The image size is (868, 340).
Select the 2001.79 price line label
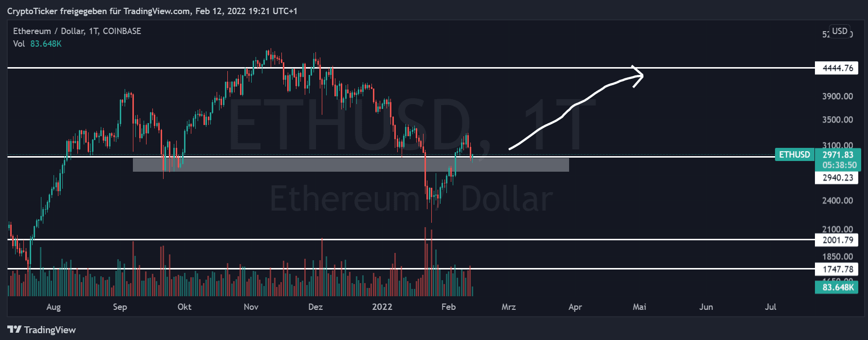(x=837, y=240)
